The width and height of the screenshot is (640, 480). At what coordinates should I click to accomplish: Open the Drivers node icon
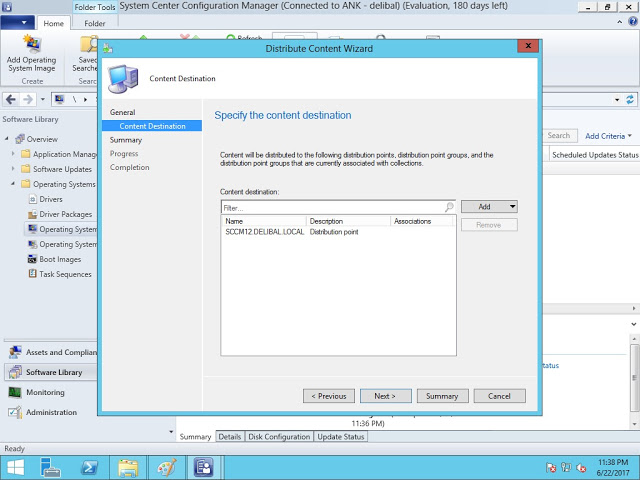(32, 199)
